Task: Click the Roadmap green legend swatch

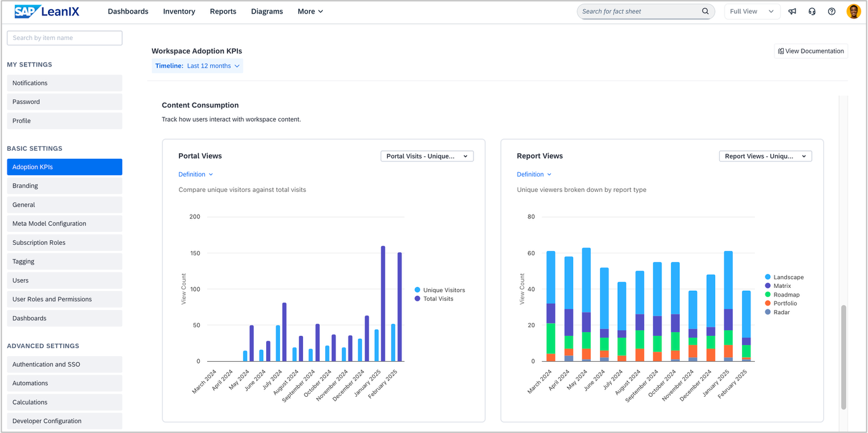Action: [x=768, y=295]
